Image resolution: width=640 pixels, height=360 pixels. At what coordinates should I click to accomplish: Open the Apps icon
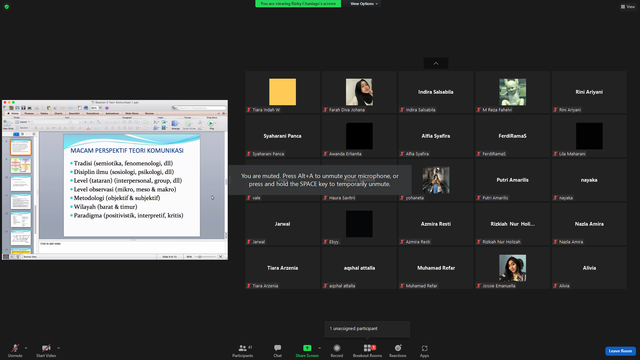click(424, 348)
